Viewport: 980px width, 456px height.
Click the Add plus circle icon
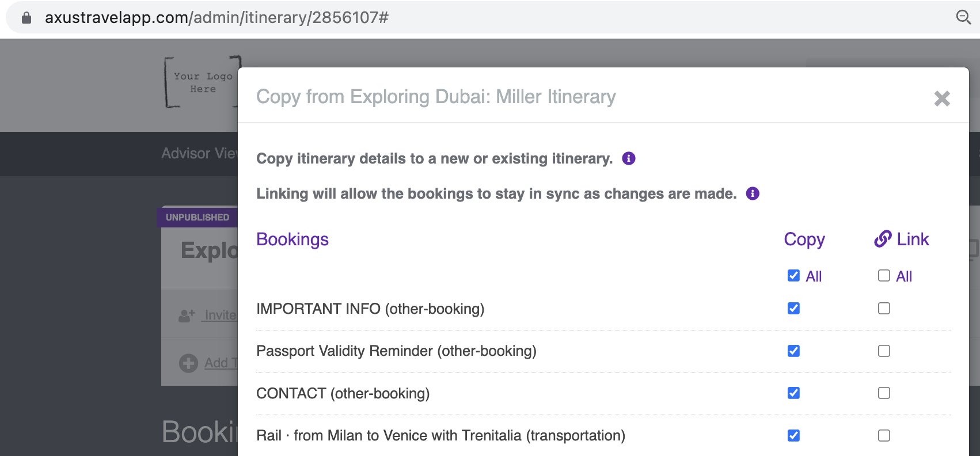click(188, 363)
